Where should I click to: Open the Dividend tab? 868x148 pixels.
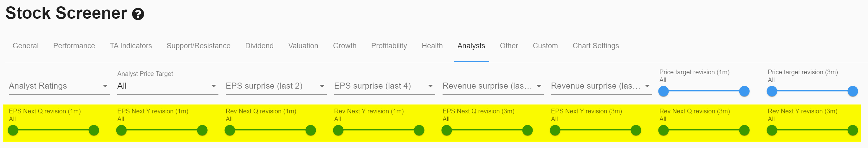click(x=259, y=46)
